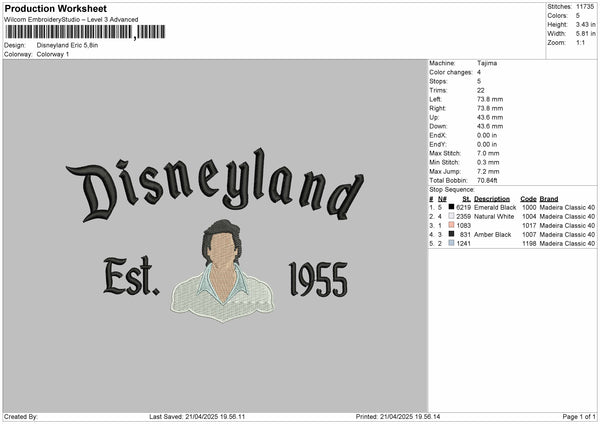This screenshot has width=600, height=424.
Task: Click the Colors count value
Action: pos(578,16)
